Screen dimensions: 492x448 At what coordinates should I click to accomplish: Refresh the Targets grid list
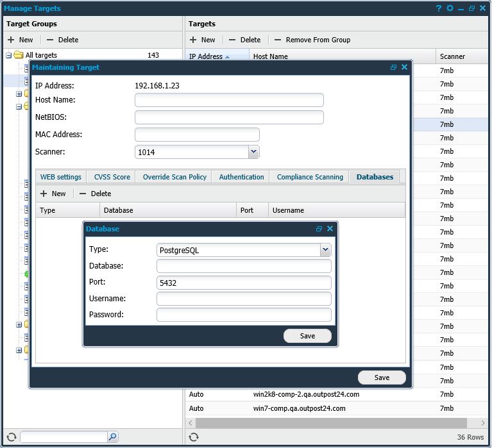point(194,436)
